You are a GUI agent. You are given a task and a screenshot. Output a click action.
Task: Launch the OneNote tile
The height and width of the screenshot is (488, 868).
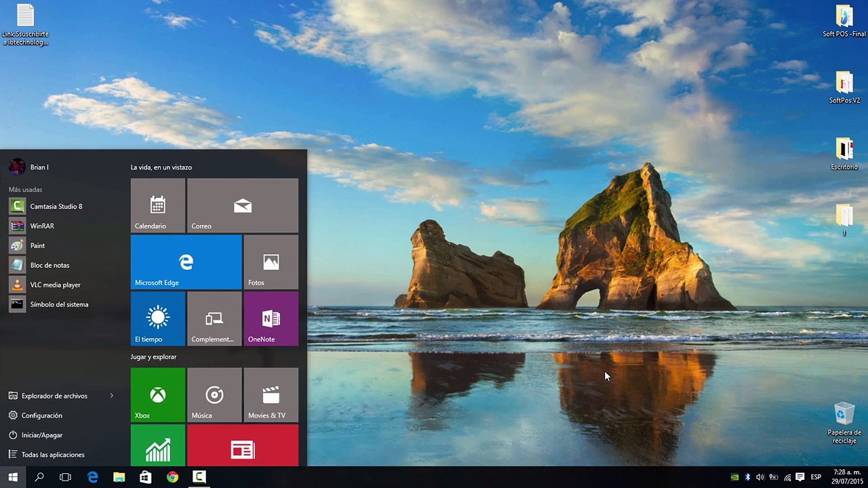pyautogui.click(x=271, y=319)
